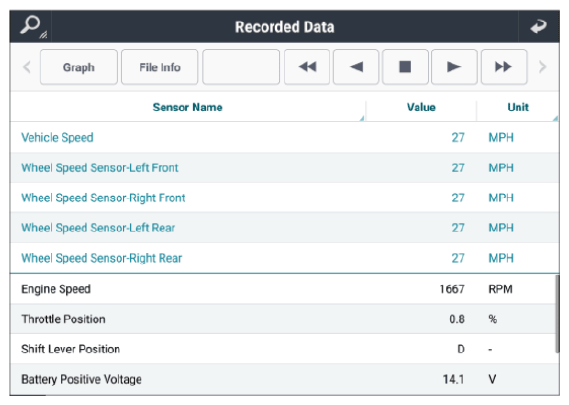The width and height of the screenshot is (569, 405).
Task: Fast forward the recorded data
Action: [x=504, y=67]
